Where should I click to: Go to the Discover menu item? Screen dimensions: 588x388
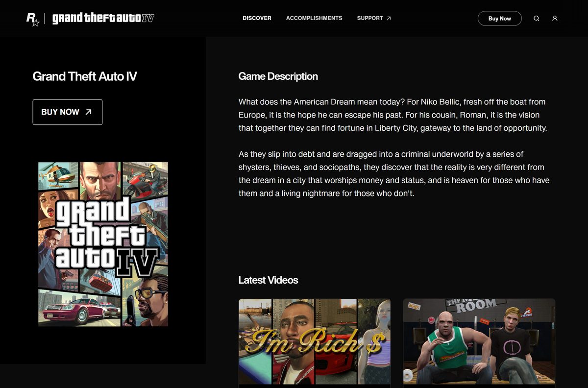257,18
